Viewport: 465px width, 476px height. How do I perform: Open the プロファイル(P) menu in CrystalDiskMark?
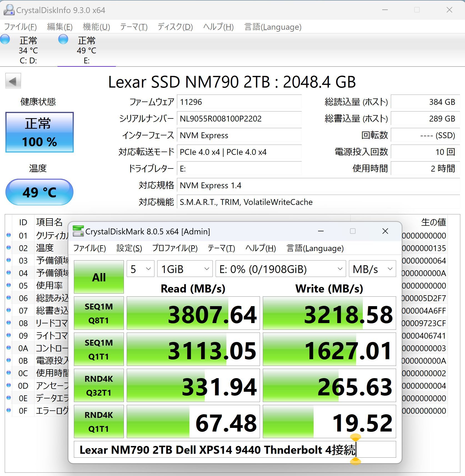[x=175, y=248]
